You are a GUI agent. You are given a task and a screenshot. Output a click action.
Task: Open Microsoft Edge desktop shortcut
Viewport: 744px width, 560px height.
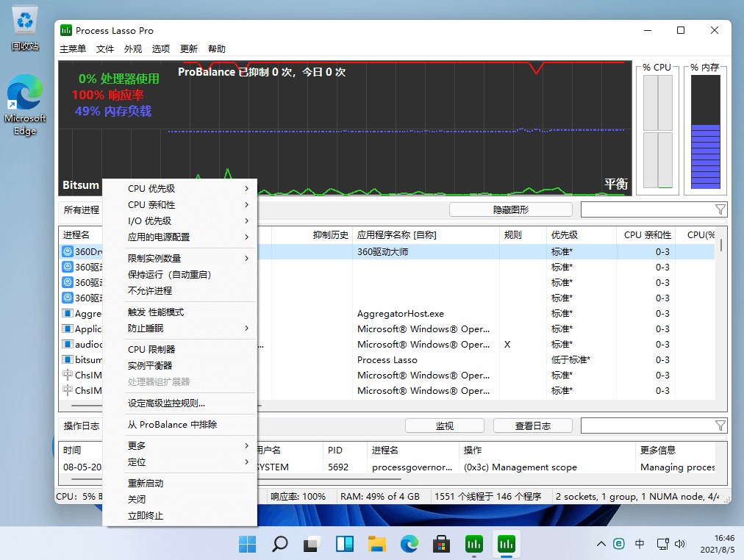(25, 104)
